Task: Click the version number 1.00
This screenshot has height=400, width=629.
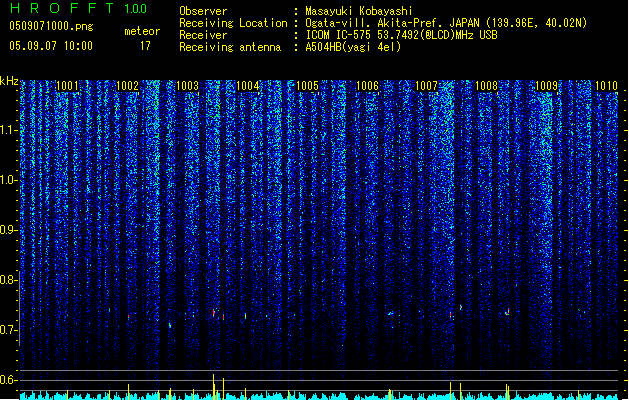Action: point(136,9)
